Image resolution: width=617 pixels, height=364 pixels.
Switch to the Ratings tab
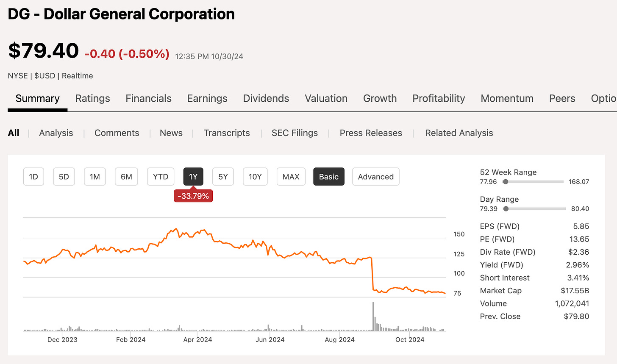pos(92,99)
